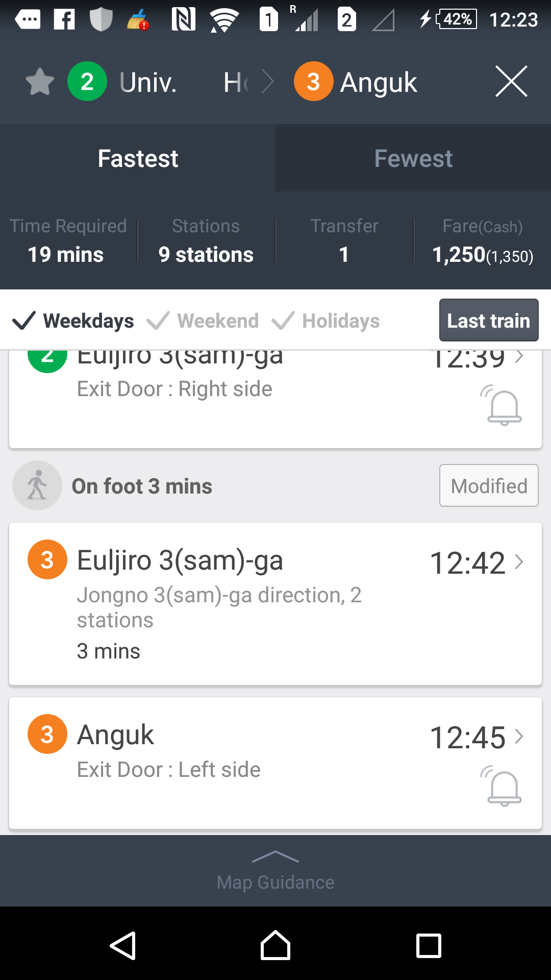The image size is (551, 980).
Task: Select the Weekdays schedule option
Action: [73, 321]
